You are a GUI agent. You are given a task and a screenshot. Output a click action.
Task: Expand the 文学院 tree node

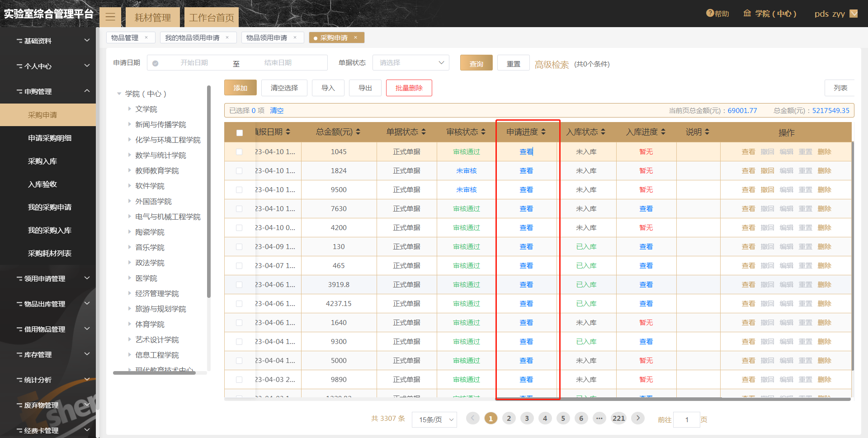tap(129, 109)
